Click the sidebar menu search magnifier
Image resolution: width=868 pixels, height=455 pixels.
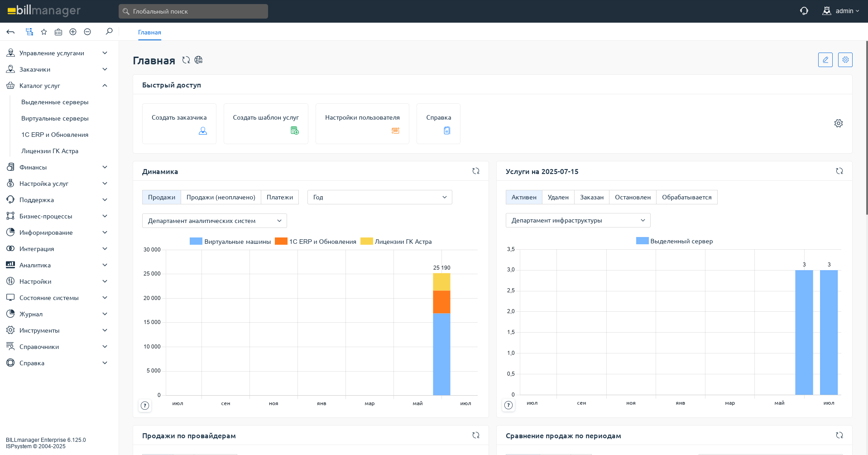coord(109,32)
